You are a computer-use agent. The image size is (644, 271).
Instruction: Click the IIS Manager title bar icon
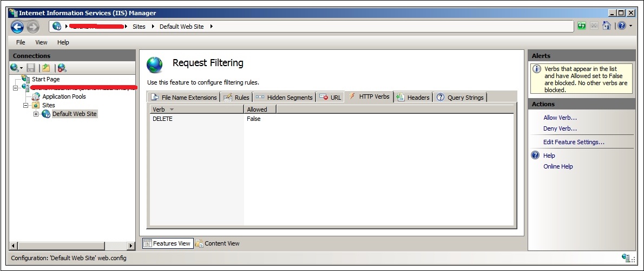13,13
